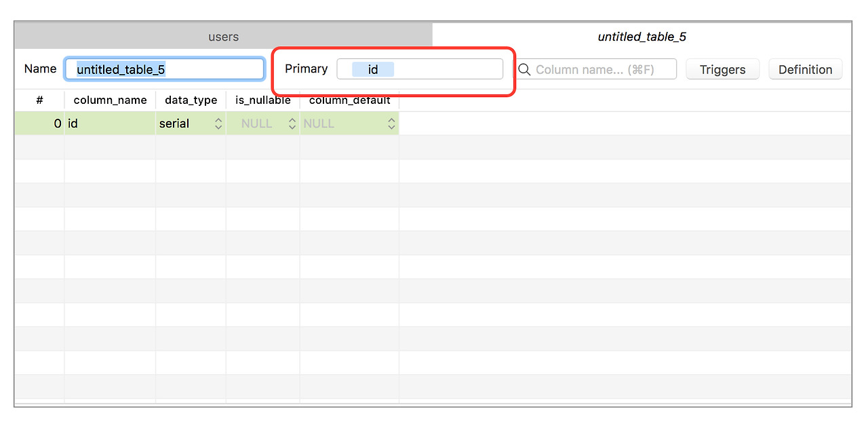The width and height of the screenshot is (868, 429).
Task: Open the Triggers button
Action: (x=722, y=69)
